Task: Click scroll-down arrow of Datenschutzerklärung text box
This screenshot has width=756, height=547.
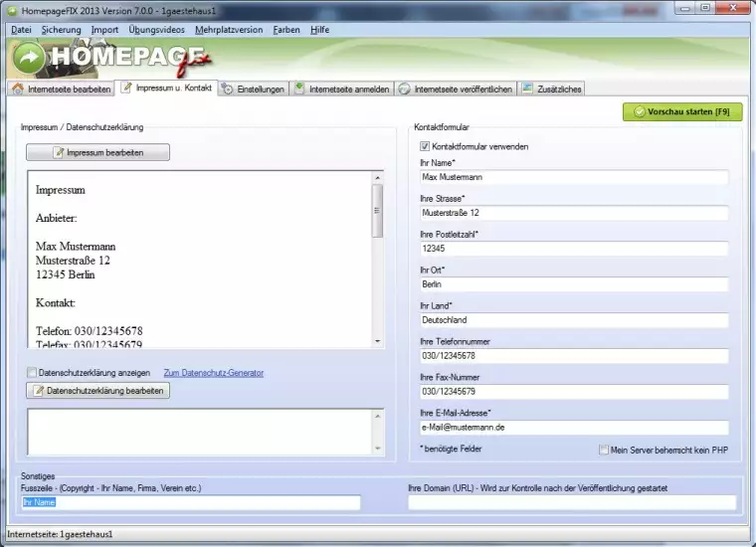Action: [378, 449]
